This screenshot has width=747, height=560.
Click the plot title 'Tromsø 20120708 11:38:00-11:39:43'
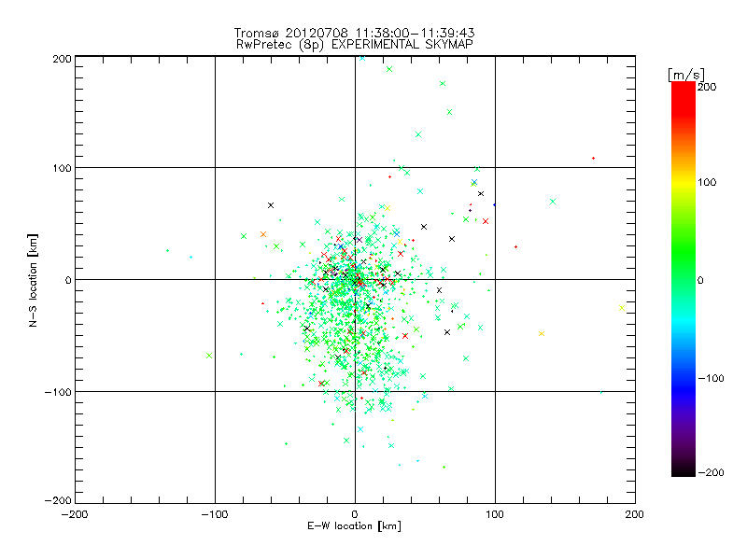pos(354,33)
